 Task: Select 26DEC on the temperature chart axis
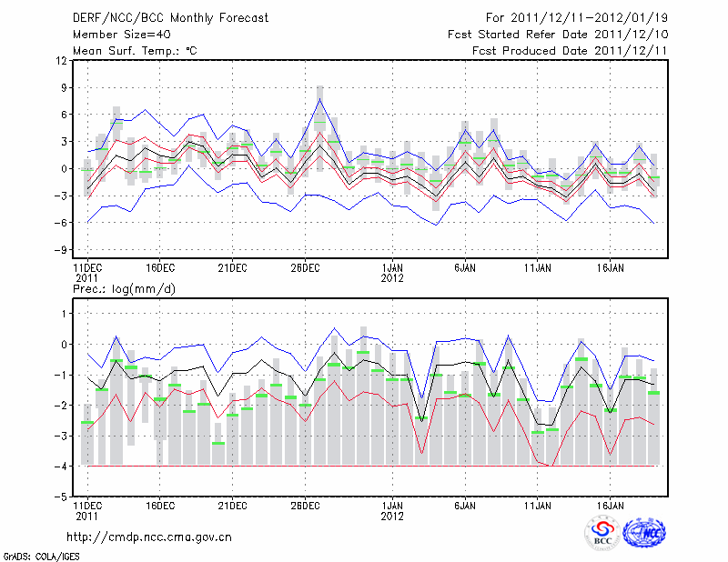click(305, 267)
